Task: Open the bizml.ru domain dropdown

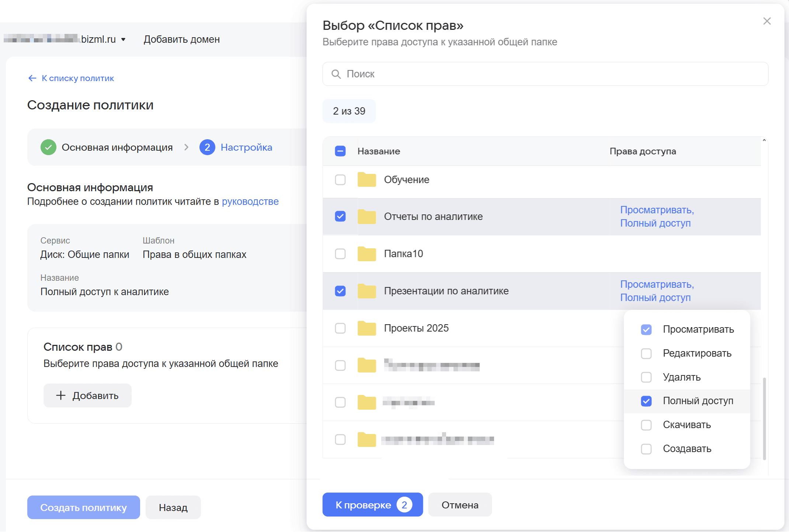Action: click(123, 39)
